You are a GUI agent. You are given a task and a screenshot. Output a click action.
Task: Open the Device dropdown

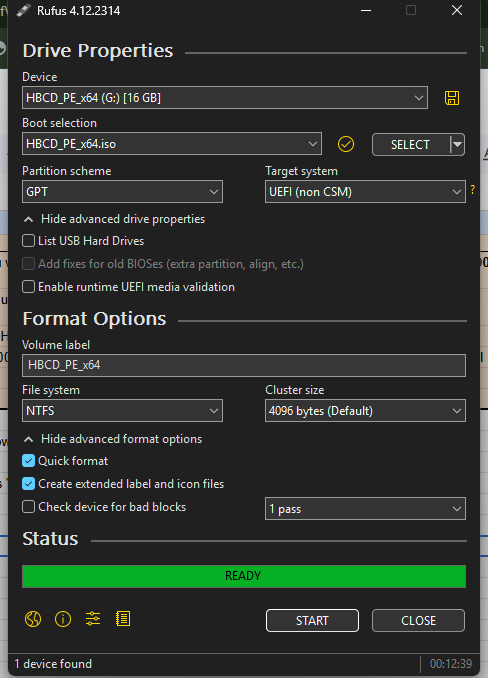225,98
